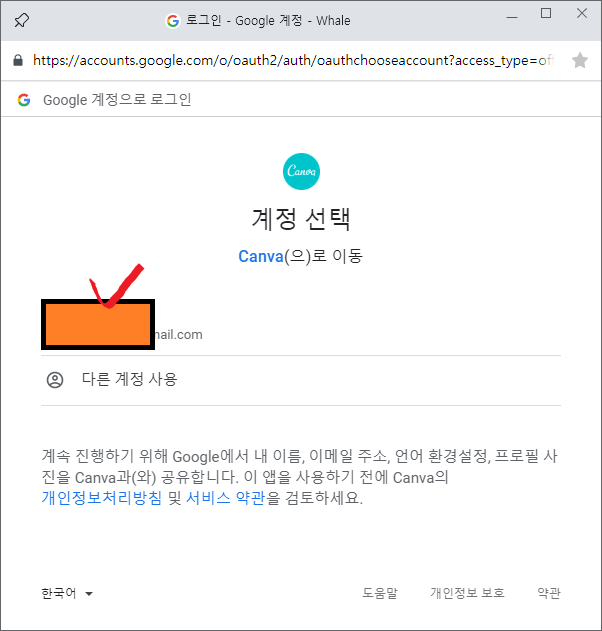Click the 계정 선택 heading text
This screenshot has width=602, height=631.
301,219
